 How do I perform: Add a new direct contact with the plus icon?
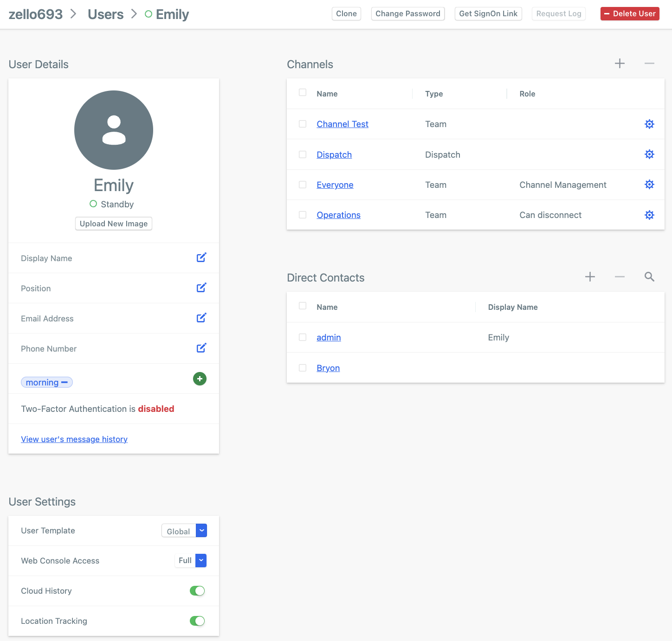click(x=589, y=277)
